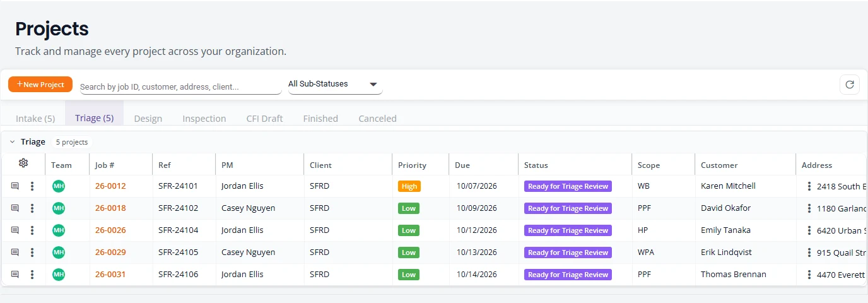Open job link 26-0012
Screen dimensions: 868x303
tap(110, 186)
